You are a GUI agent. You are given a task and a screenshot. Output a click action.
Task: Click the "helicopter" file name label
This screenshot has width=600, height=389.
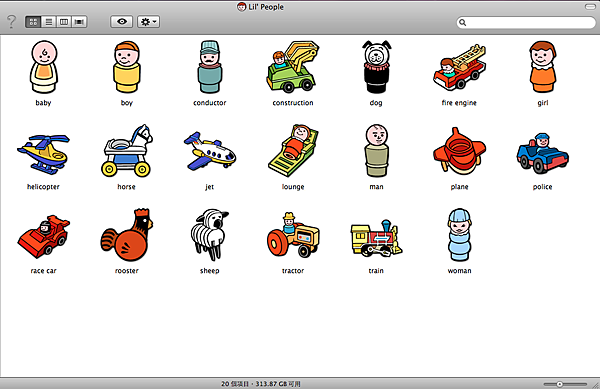(43, 187)
